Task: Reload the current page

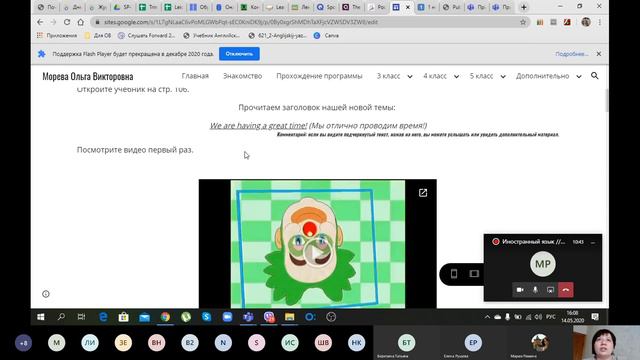Action: pyautogui.click(x=67, y=22)
